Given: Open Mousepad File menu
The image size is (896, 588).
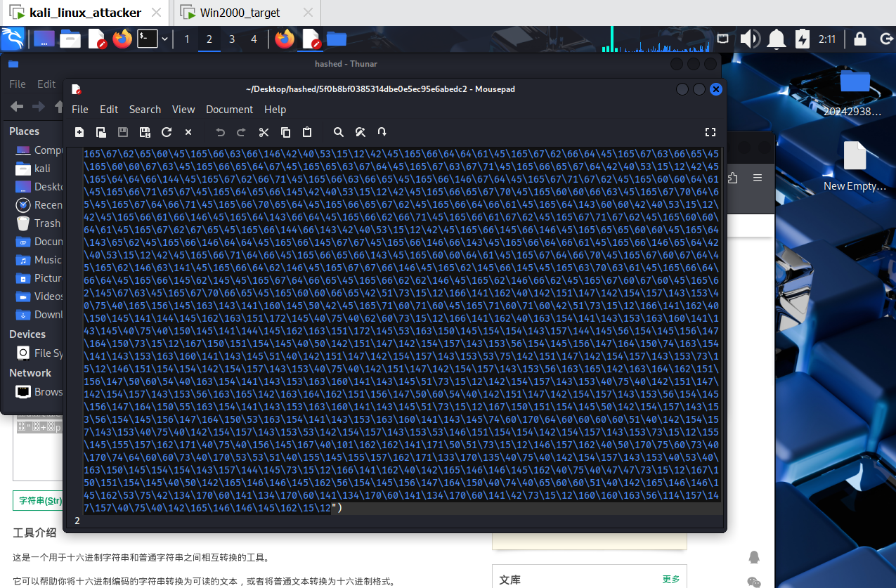Looking at the screenshot, I should pos(80,110).
